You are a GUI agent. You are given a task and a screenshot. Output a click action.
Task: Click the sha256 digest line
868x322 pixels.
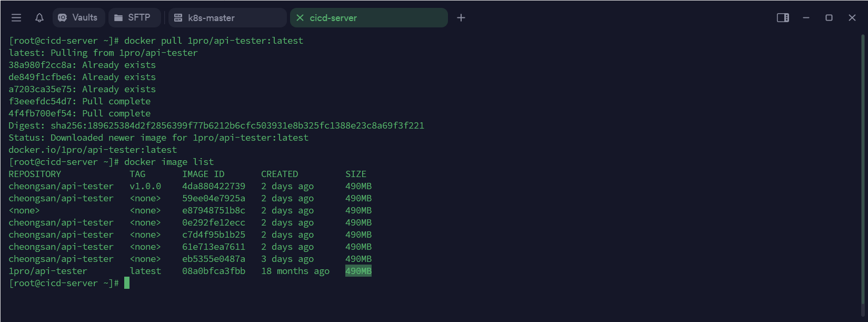pyautogui.click(x=216, y=126)
